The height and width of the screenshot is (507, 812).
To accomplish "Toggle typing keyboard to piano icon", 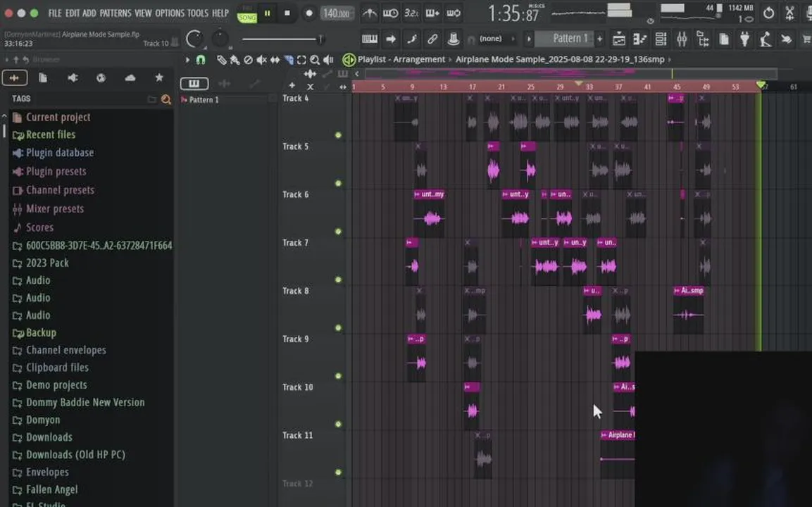I will click(x=369, y=39).
